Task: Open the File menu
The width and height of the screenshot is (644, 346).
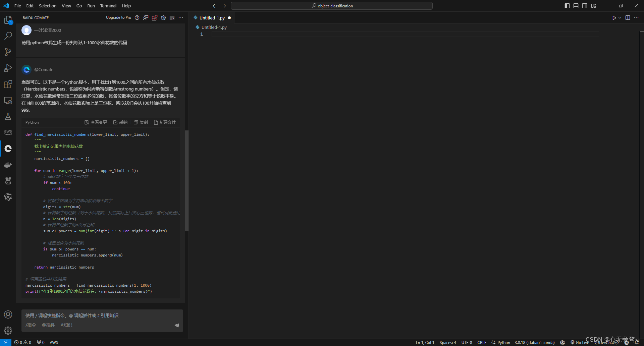Action: pos(18,6)
